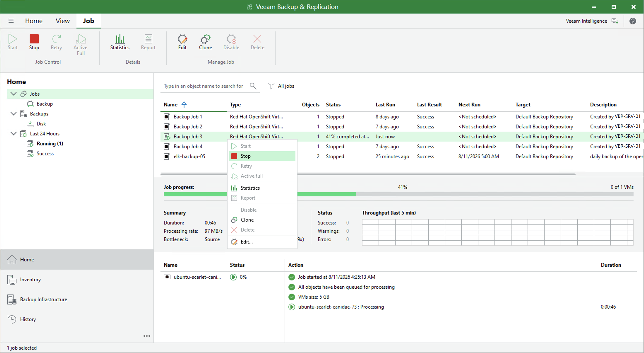Choose Stop in the context menu

point(262,156)
